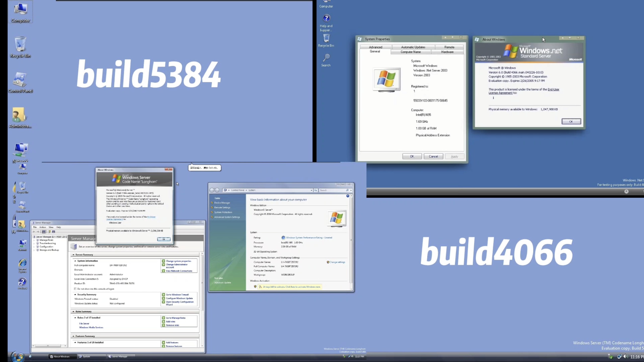
Task: Click the network icon in system tray
Action: (x=619, y=356)
